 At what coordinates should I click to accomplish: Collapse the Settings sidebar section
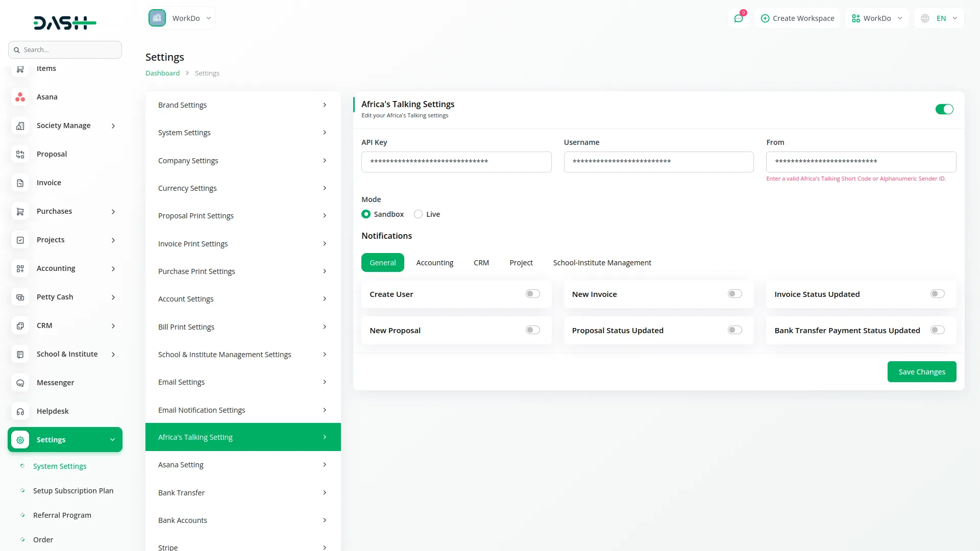click(x=112, y=440)
